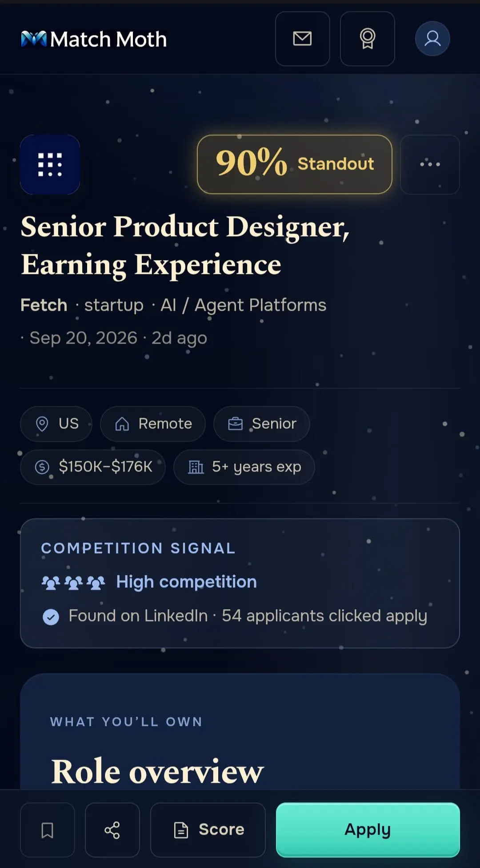Share the job via share icon

112,830
